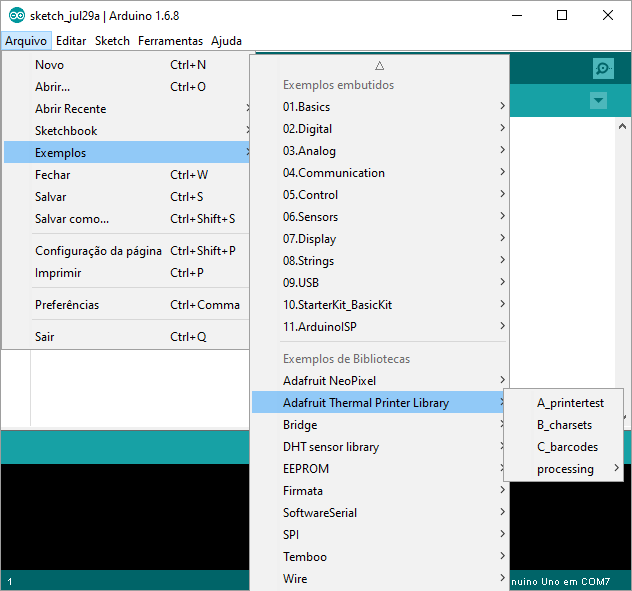Click the board status Uno em COM7
The width and height of the screenshot is (632, 591).
point(560,581)
